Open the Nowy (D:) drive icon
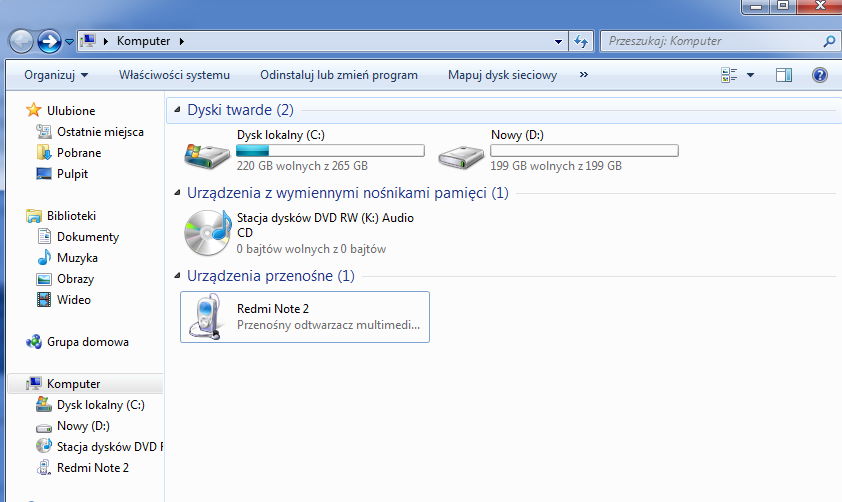This screenshot has width=842, height=502. coord(462,152)
